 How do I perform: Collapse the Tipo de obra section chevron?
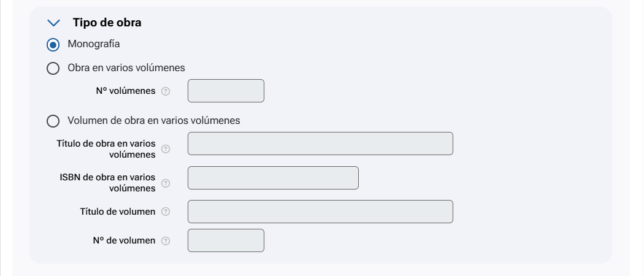[x=54, y=23]
